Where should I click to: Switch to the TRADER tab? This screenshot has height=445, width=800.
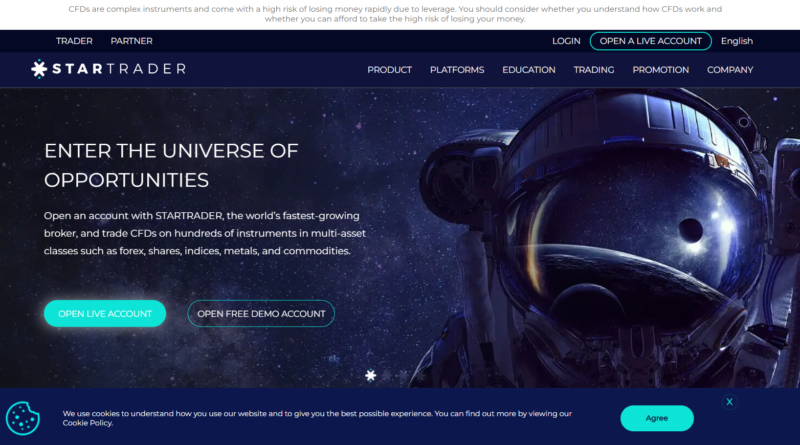point(74,41)
